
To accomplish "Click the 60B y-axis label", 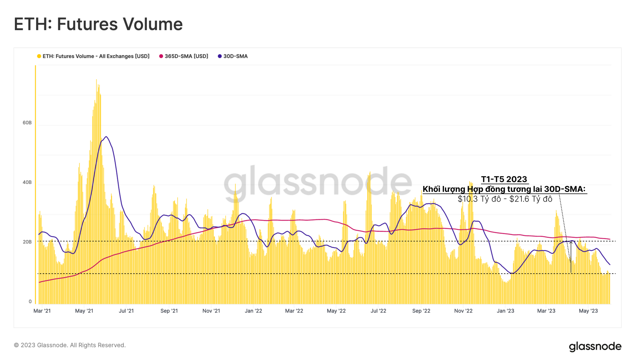I will 27,123.
